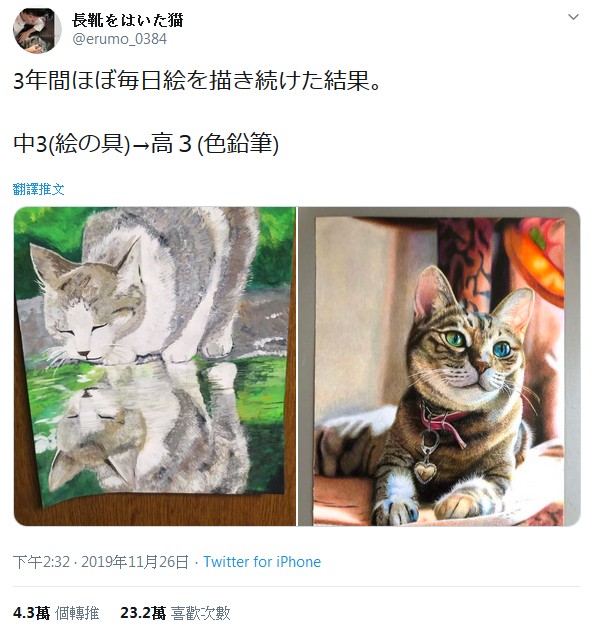Click the pink collar in the right drawing
596x630 pixels.
tap(442, 420)
